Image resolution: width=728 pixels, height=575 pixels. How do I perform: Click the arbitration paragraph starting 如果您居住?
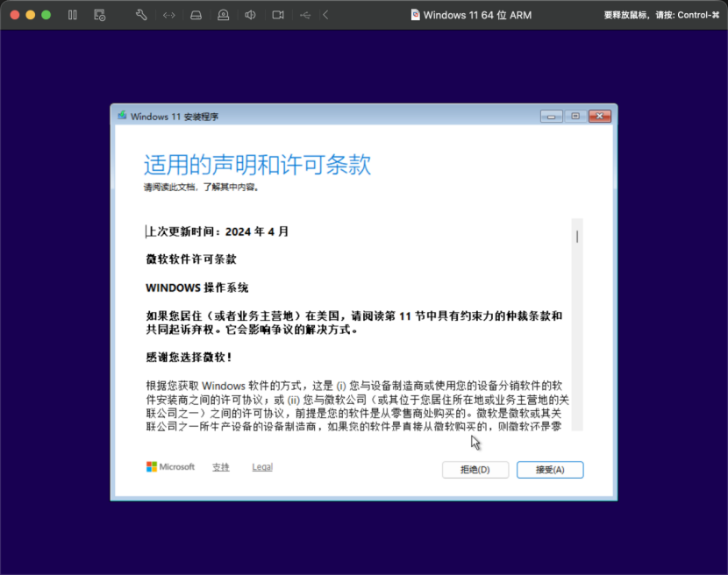click(354, 323)
